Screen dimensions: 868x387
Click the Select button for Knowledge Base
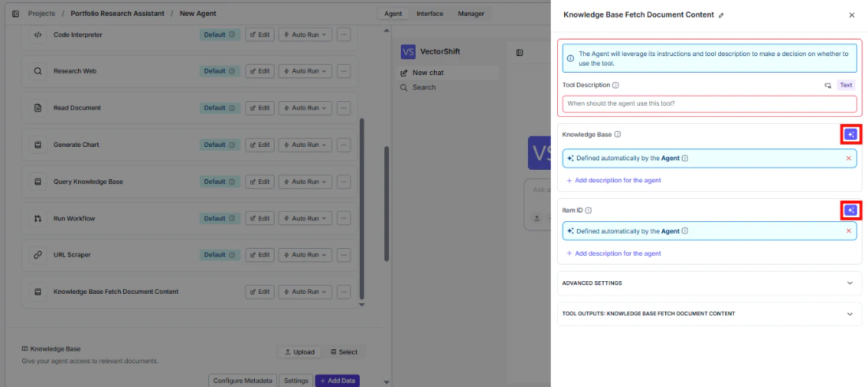click(x=344, y=352)
